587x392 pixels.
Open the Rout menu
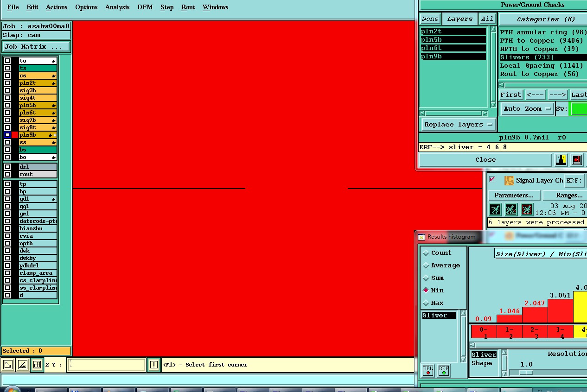coord(188,7)
